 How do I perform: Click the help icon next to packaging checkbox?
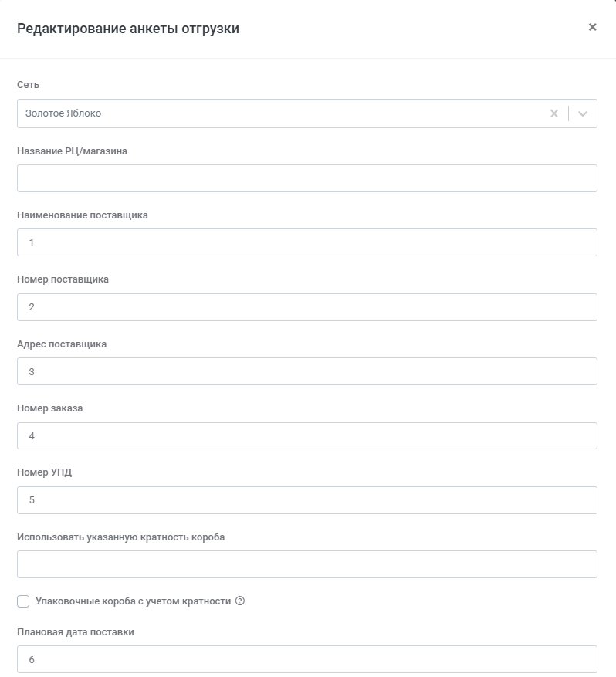(239, 601)
